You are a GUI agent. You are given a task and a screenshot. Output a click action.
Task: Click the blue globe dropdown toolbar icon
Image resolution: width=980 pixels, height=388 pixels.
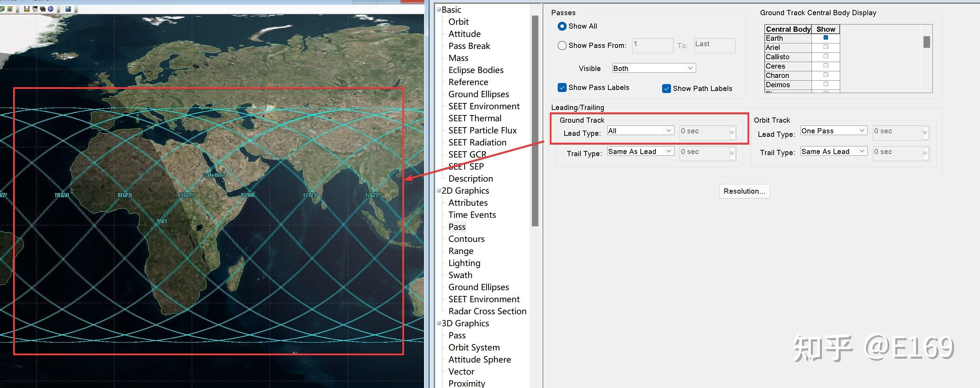[x=51, y=9]
